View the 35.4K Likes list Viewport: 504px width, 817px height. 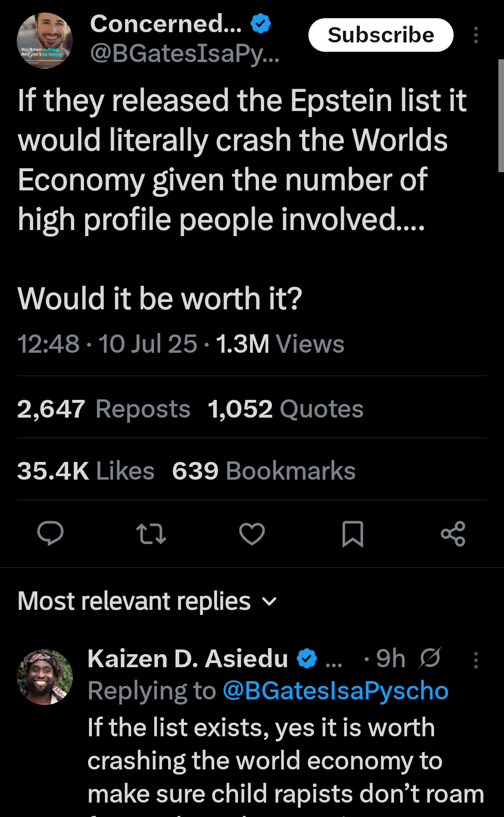(86, 470)
